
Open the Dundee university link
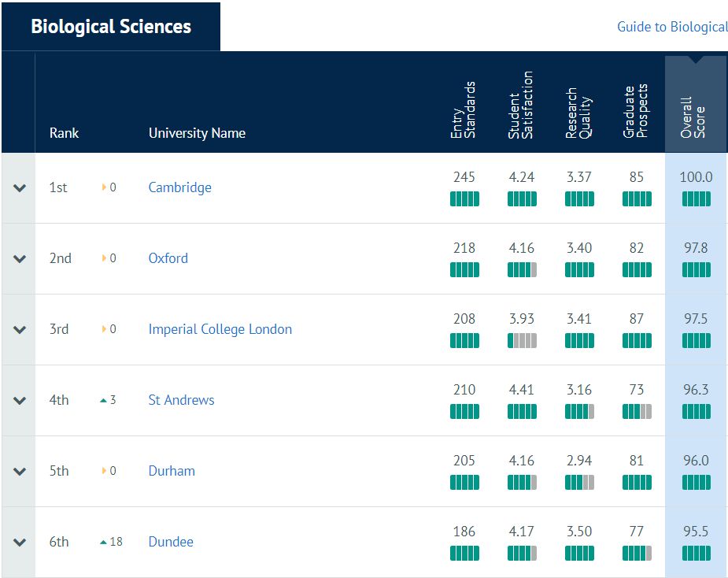click(x=171, y=541)
